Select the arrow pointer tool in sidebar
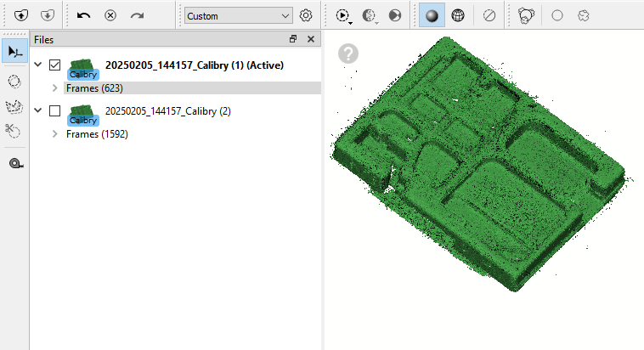The width and height of the screenshot is (644, 350). [14, 51]
